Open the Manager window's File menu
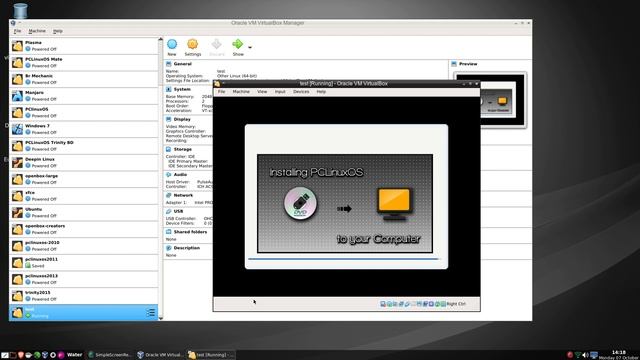 18,31
